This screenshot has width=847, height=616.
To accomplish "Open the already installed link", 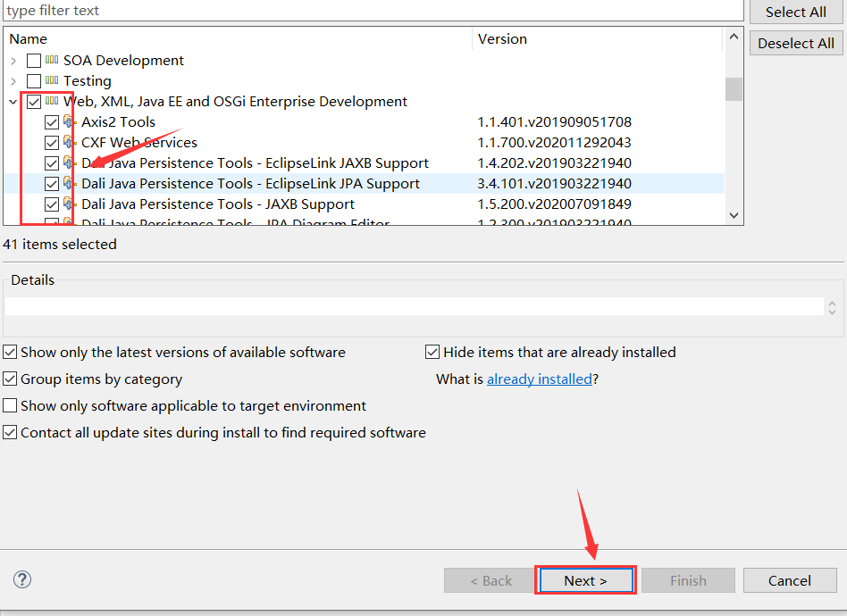I will click(539, 379).
